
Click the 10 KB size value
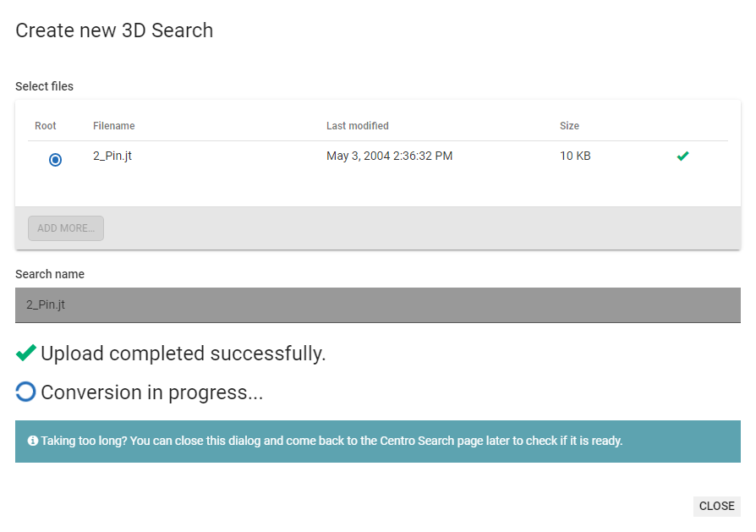pyautogui.click(x=575, y=156)
